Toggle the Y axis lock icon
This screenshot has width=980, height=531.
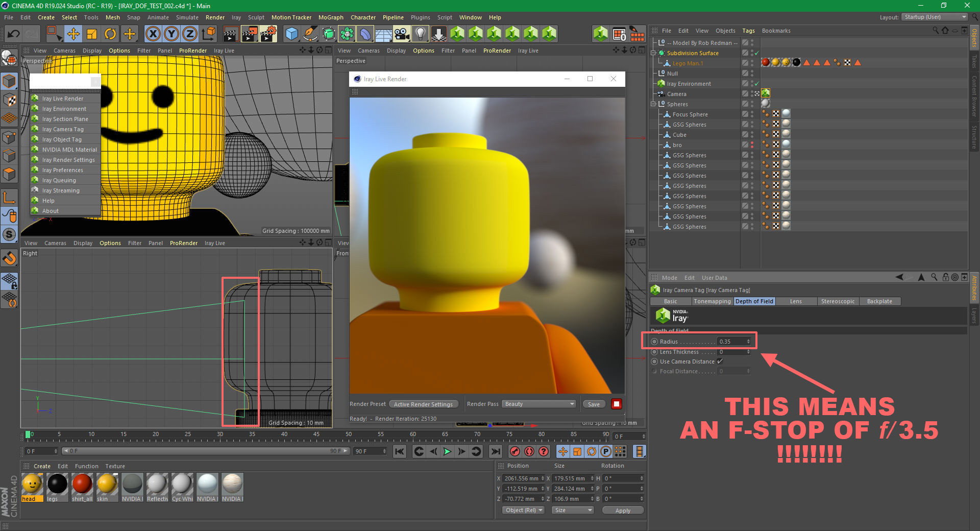[171, 34]
